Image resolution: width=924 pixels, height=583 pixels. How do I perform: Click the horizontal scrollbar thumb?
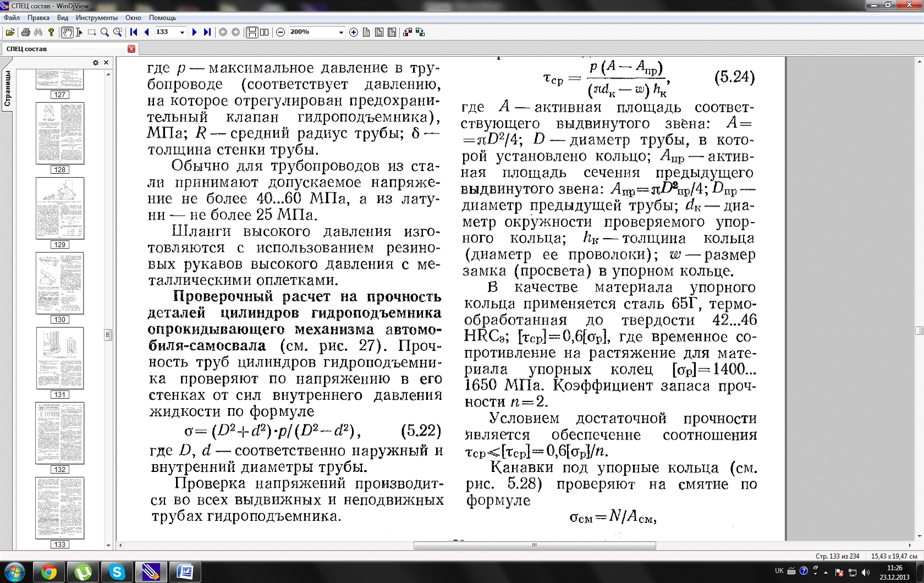[534, 546]
